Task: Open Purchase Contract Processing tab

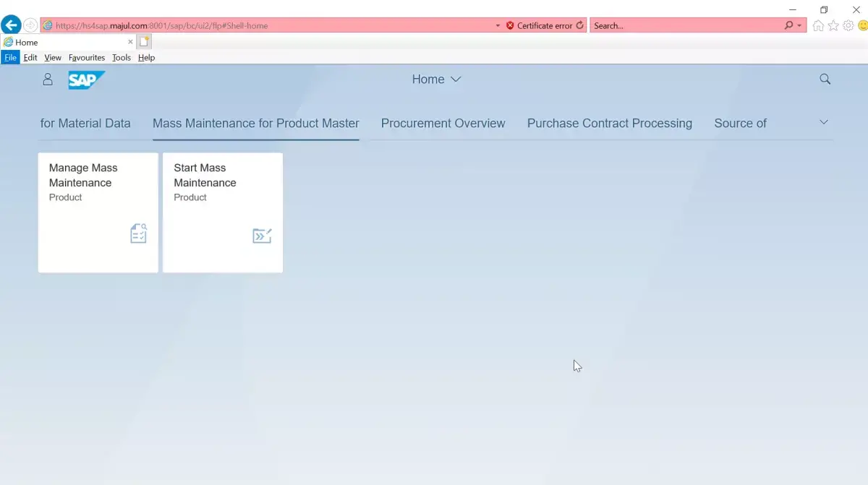Action: [610, 123]
